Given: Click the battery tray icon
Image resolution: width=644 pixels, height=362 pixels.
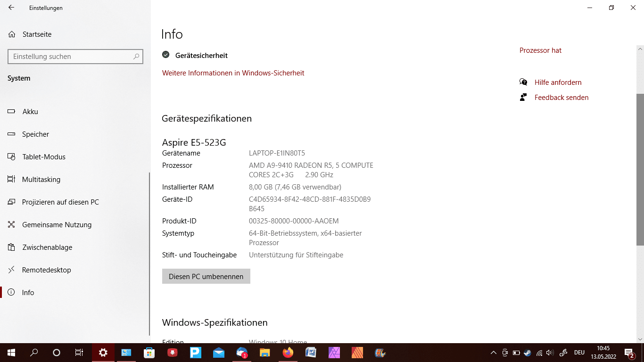Looking at the screenshot, I should [516, 353].
